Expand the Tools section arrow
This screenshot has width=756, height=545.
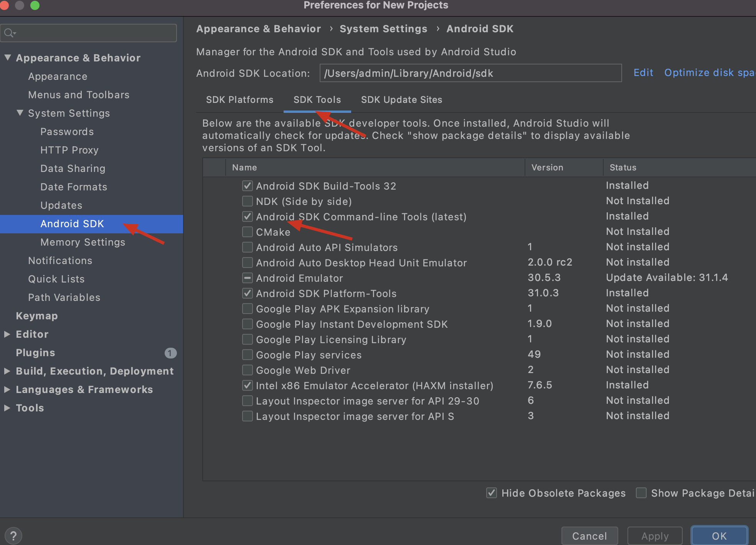coord(7,408)
